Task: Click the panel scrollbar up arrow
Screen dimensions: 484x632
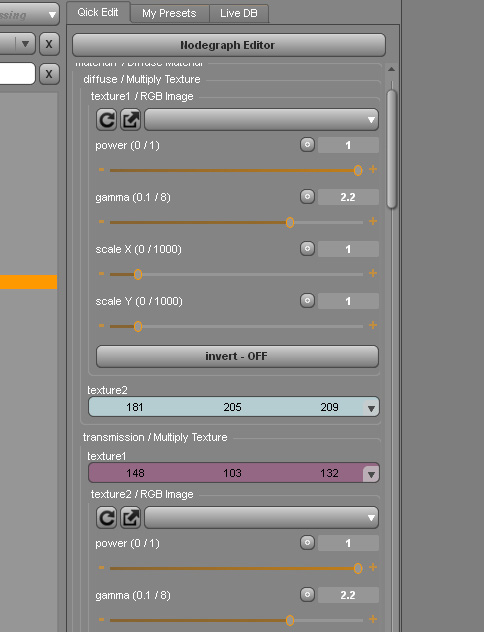Action: tap(391, 69)
